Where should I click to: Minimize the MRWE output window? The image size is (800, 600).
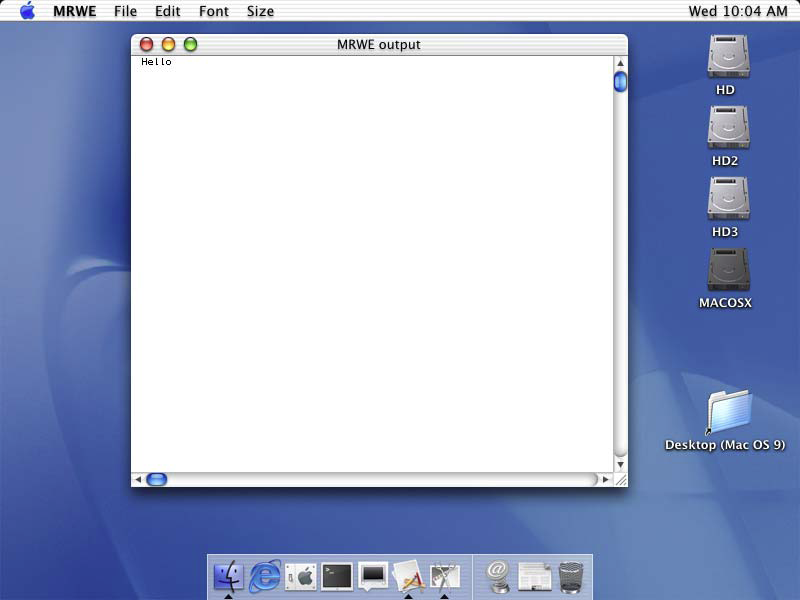point(168,44)
